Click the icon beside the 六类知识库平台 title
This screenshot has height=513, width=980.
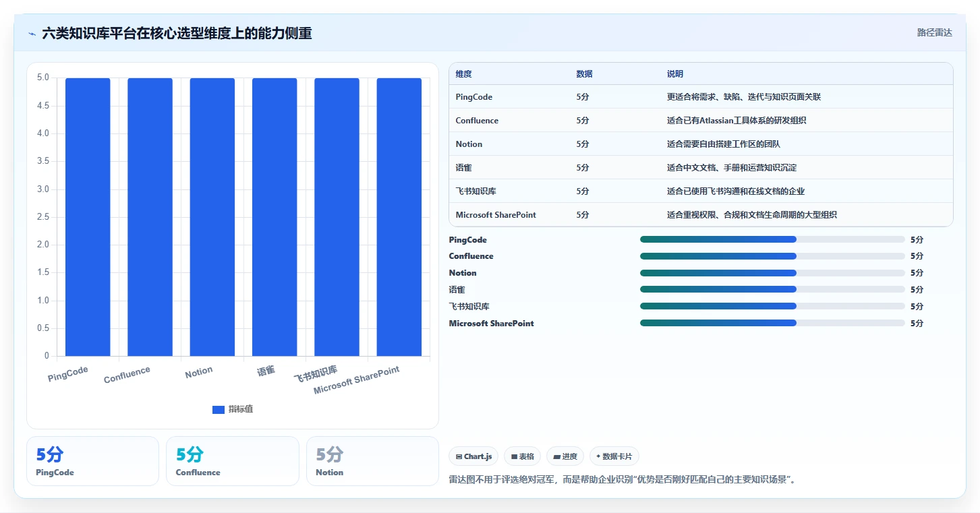click(x=32, y=34)
